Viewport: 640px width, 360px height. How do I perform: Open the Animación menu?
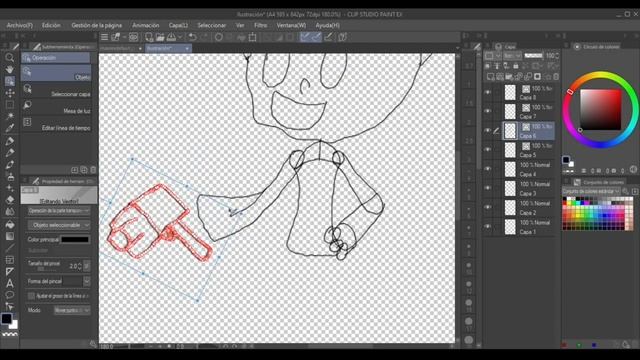146,25
